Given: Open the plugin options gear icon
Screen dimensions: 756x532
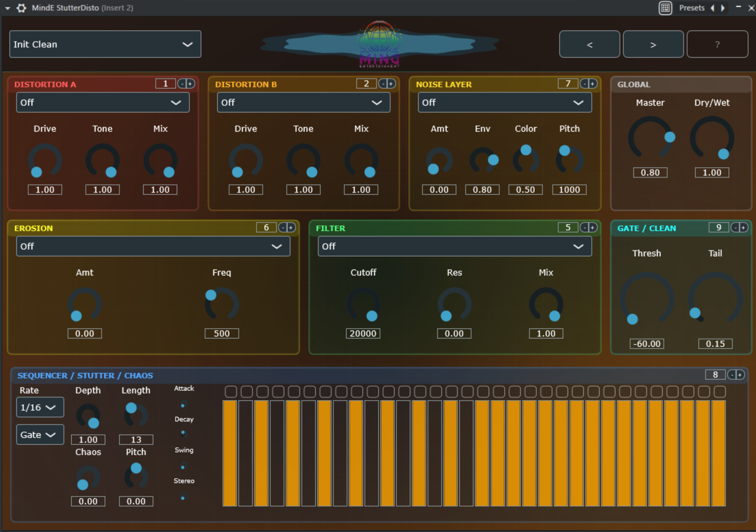Looking at the screenshot, I should coord(21,8).
